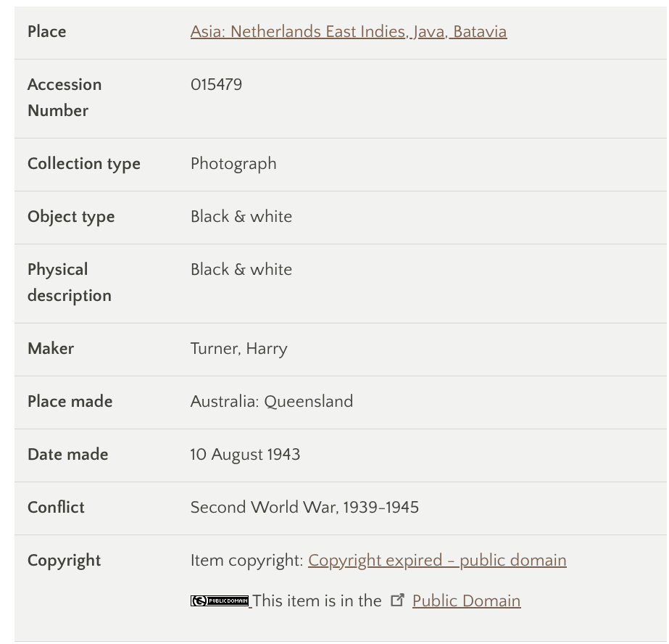669x644 pixels.
Task: Click the Public Domain badge icon
Action: click(220, 601)
